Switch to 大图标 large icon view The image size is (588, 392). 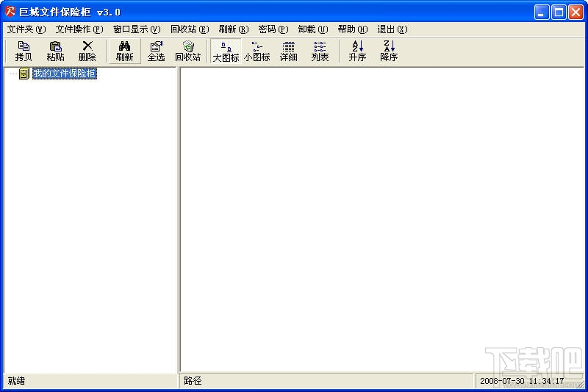[x=226, y=51]
